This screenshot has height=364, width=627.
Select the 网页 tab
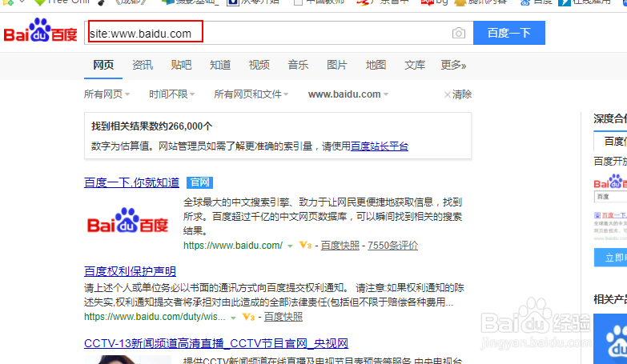tap(103, 65)
